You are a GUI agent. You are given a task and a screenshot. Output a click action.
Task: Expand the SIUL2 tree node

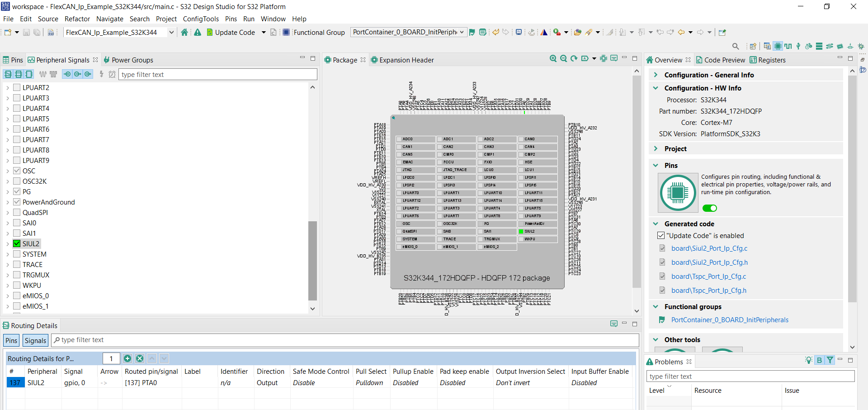click(8, 244)
